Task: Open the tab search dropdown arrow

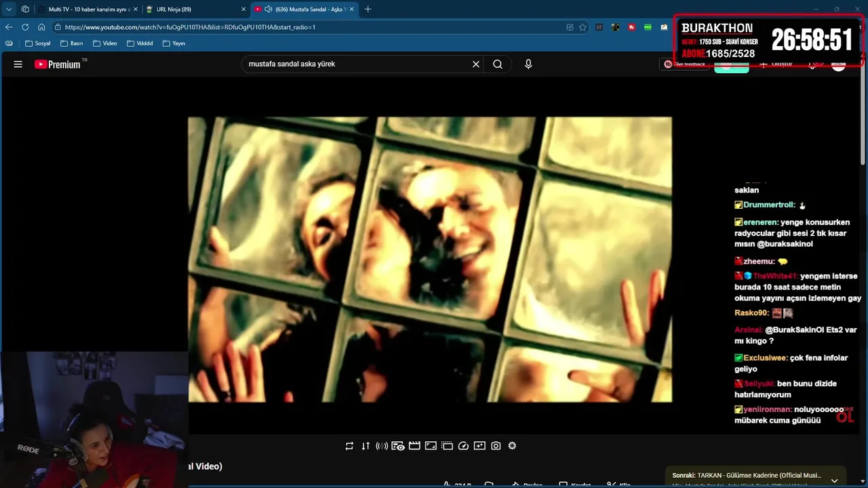Action: [9, 9]
